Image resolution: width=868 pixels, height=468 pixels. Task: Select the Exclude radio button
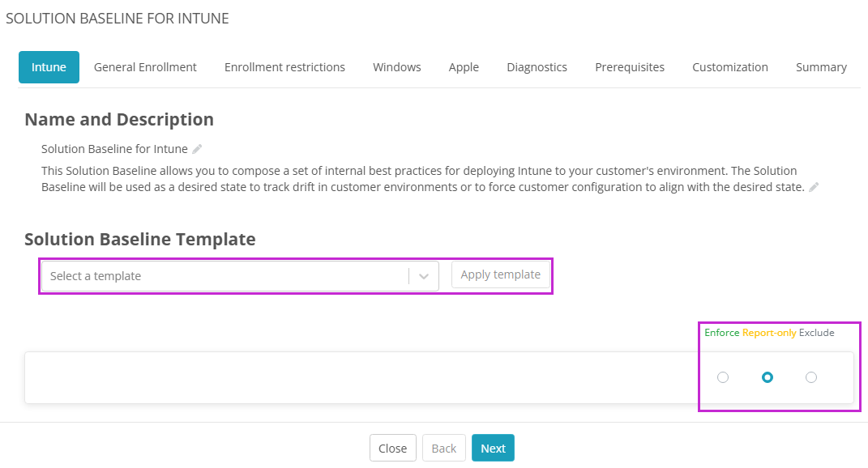[x=811, y=377]
